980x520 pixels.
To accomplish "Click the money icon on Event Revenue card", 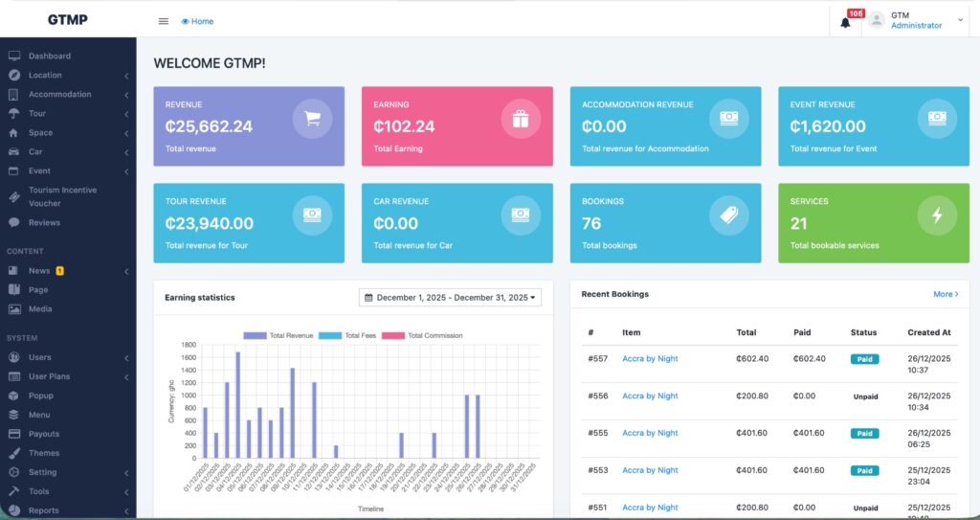I will click(937, 119).
